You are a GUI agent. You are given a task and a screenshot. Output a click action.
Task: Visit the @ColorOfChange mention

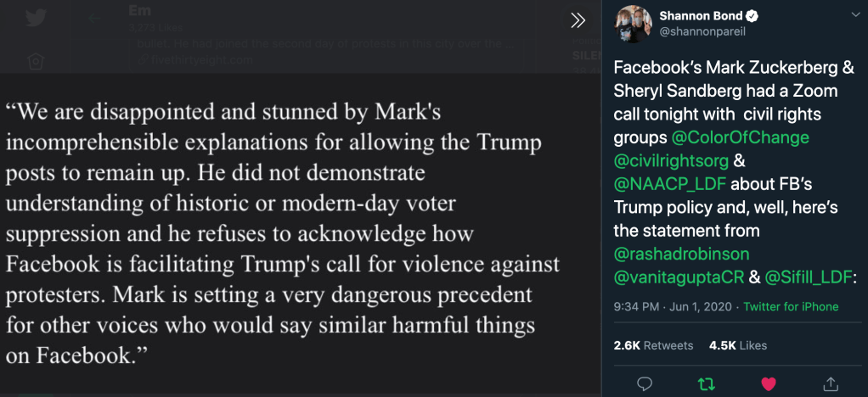click(x=740, y=137)
